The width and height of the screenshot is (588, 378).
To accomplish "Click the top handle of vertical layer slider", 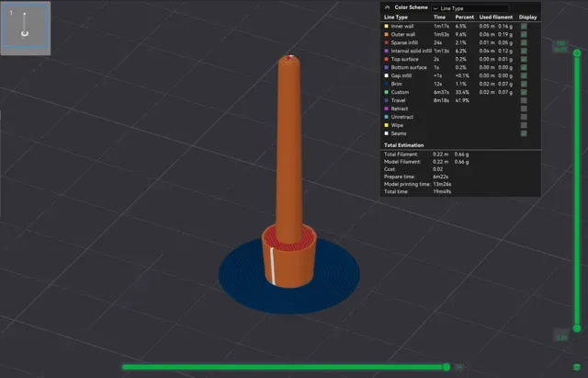I will coord(577,53).
